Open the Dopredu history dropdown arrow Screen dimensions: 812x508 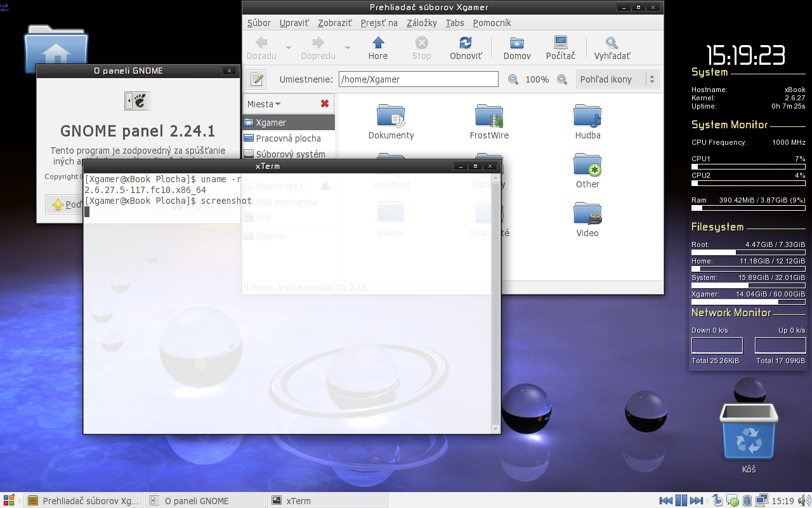[x=347, y=48]
